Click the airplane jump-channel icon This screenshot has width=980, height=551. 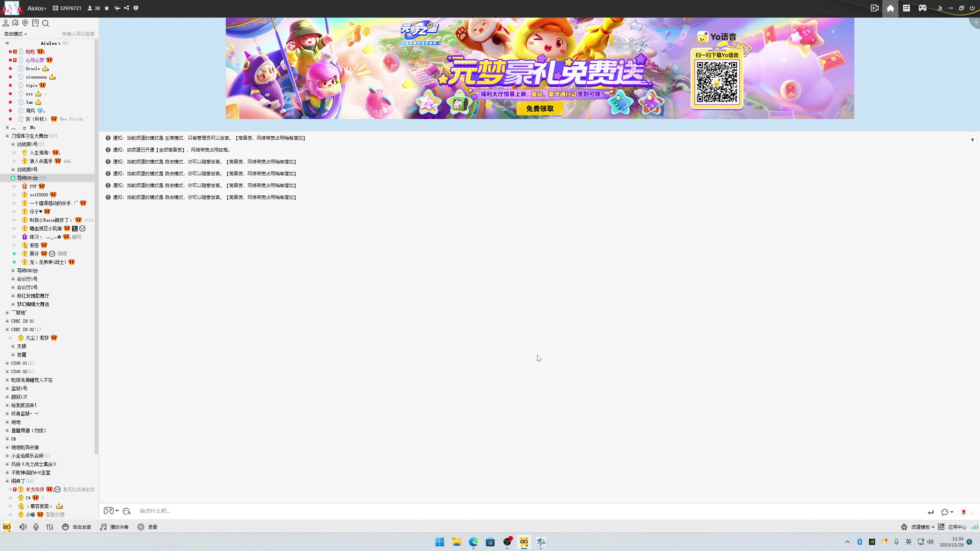[117, 8]
